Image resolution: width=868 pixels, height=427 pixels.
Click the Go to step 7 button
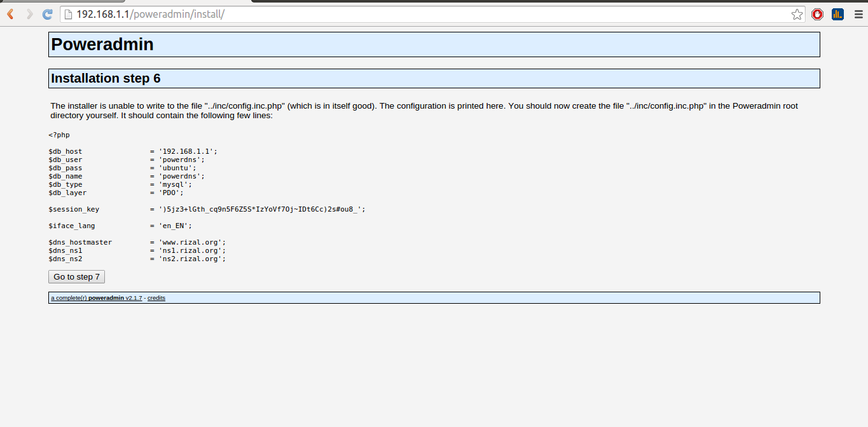(x=76, y=277)
